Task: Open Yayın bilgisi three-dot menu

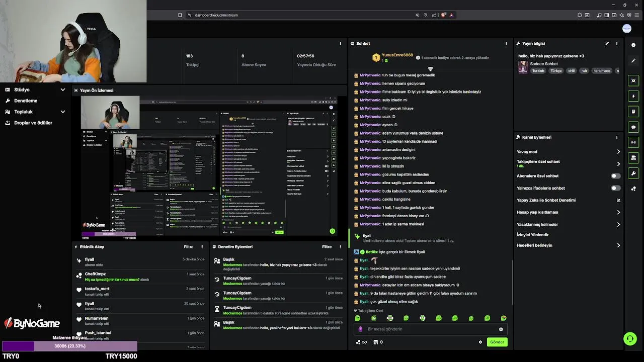Action: point(617,44)
